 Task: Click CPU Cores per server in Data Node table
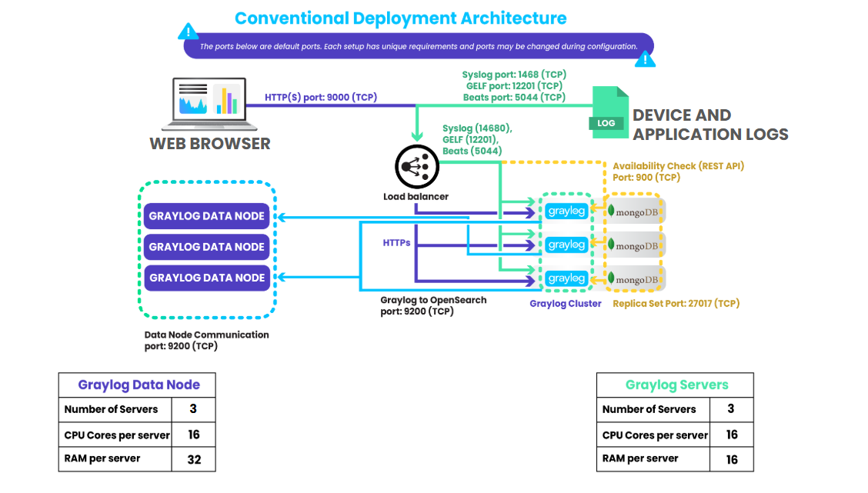pos(117,435)
